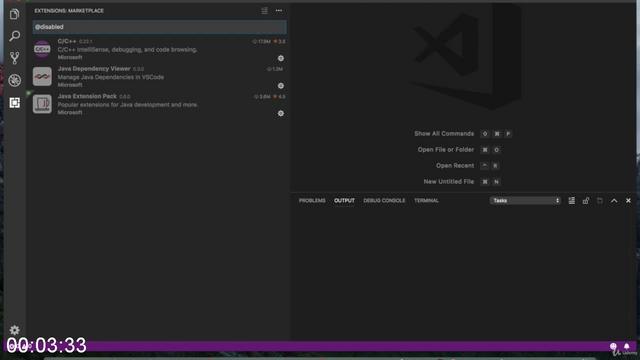Switch to the Debug Console tab

click(384, 200)
